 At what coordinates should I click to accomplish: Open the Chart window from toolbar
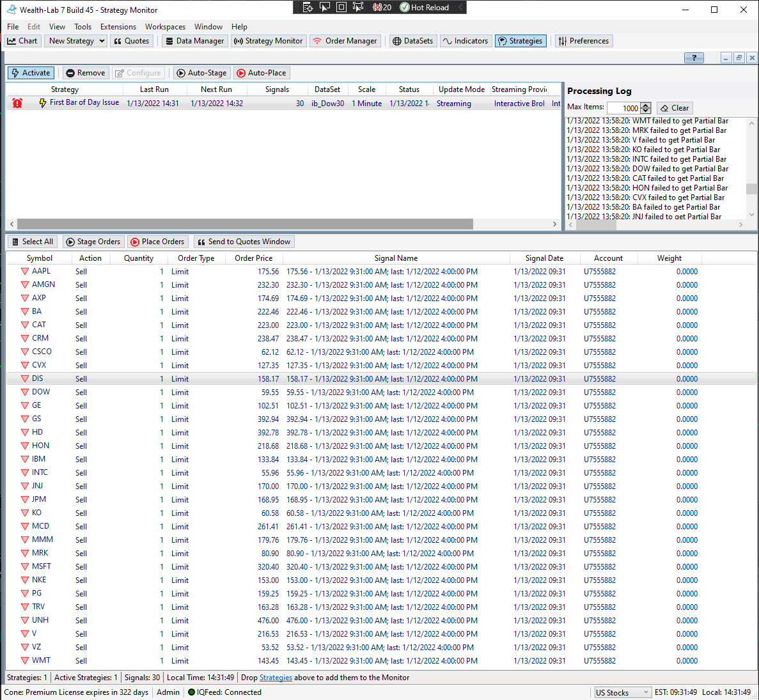[22, 41]
